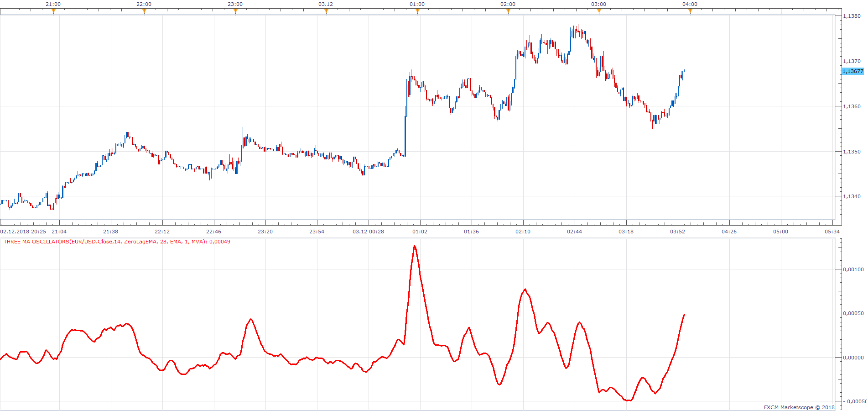Click the 02.12.2018 20:25 time label
The width and height of the screenshot is (868, 411).
pos(23,232)
